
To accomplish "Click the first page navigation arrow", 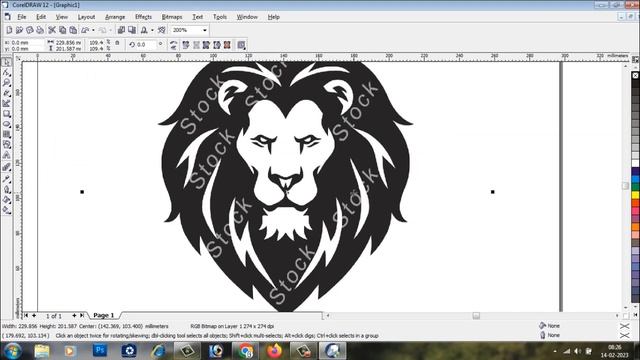I will pyautogui.click(x=26, y=315).
